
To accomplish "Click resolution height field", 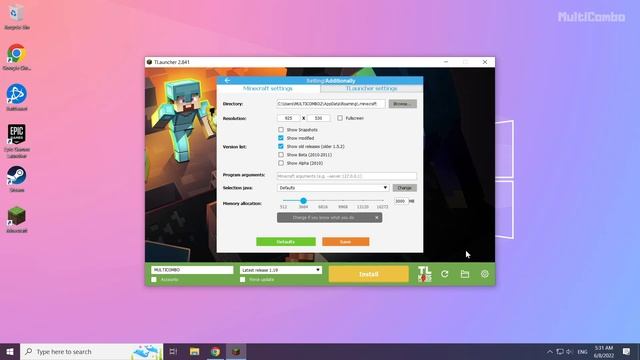I will pyautogui.click(x=318, y=118).
